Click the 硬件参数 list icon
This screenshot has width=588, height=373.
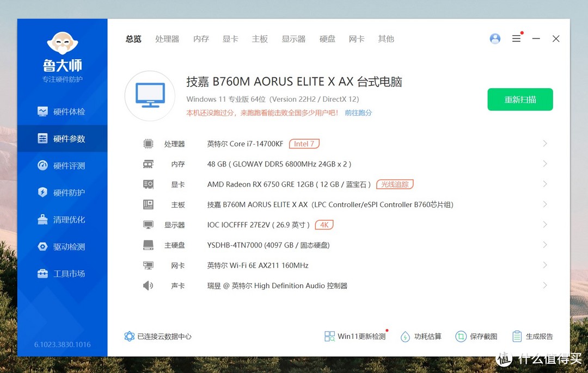pyautogui.click(x=42, y=138)
